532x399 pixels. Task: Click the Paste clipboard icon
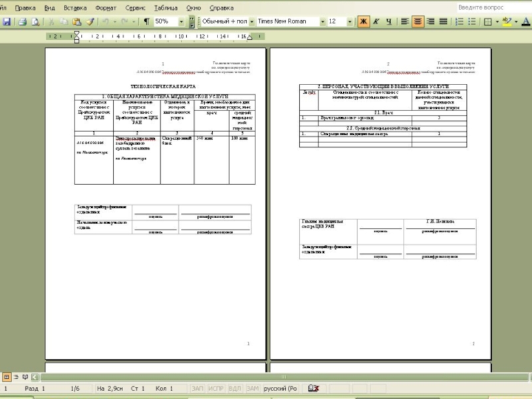pos(76,22)
